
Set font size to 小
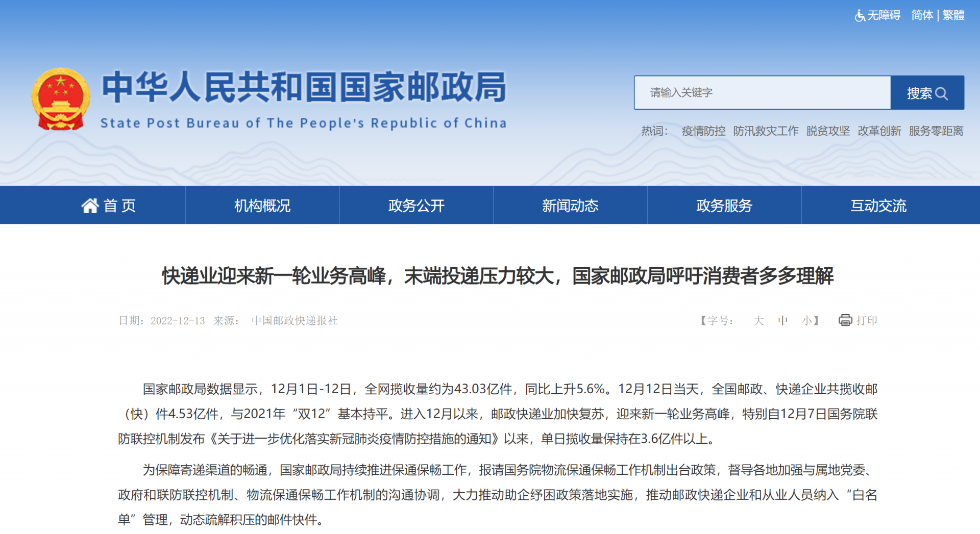click(806, 320)
